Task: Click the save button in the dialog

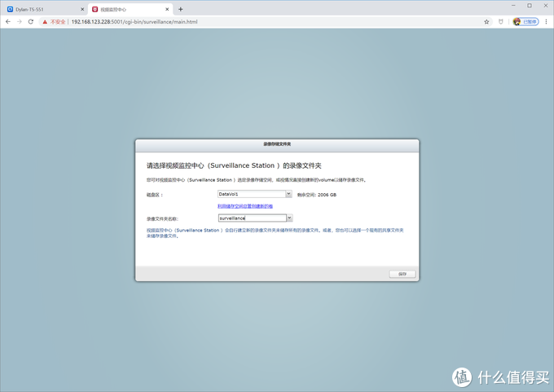Action: (402, 274)
